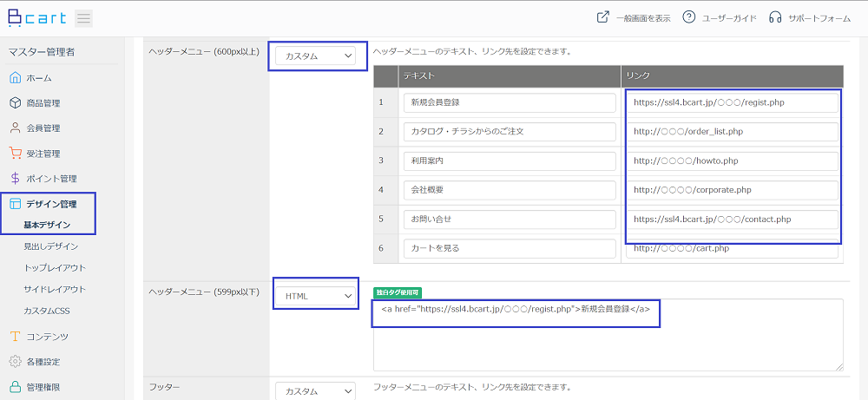
Task: Click the カートを見る text field
Action: 510,248
